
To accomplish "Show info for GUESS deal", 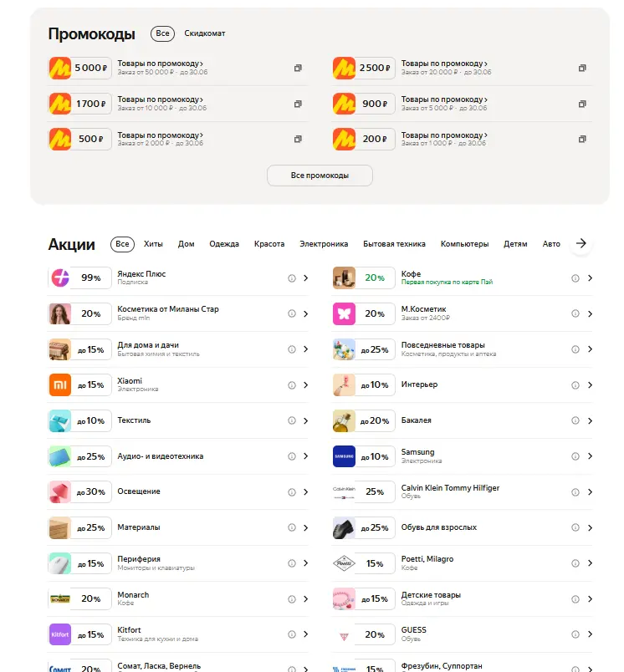I will pos(575,634).
